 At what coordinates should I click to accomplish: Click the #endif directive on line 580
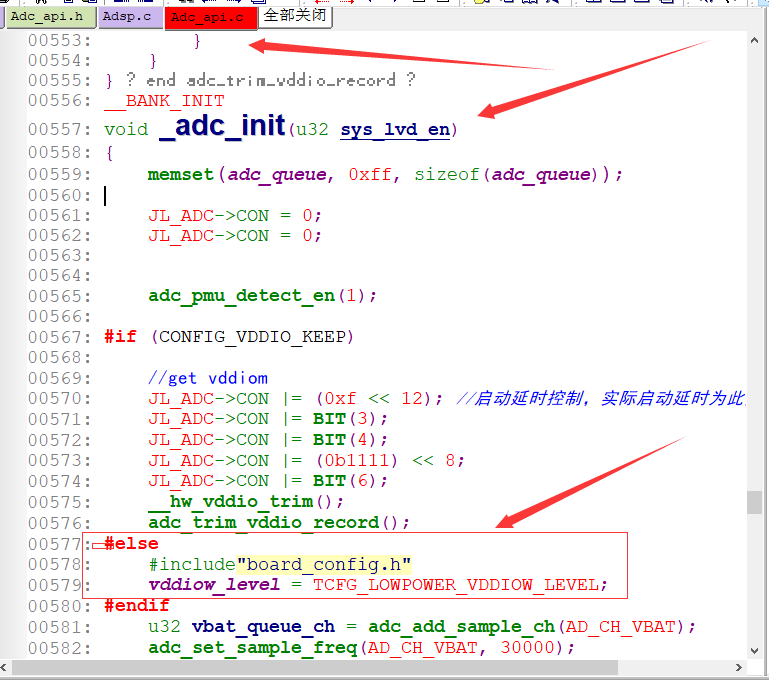(x=137, y=606)
